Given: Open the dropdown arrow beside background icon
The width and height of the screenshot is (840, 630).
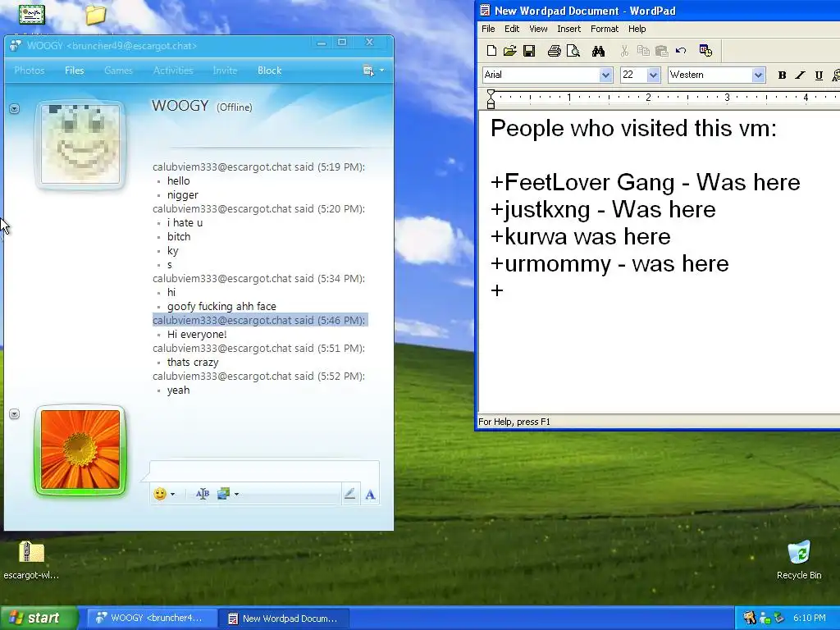Looking at the screenshot, I should [x=236, y=494].
